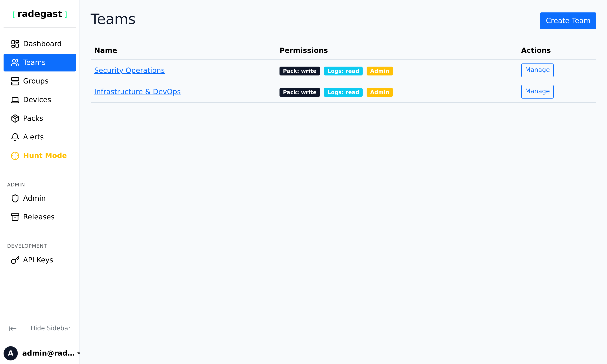This screenshot has width=607, height=364.
Task: Click the Packs box icon
Action: point(15,119)
